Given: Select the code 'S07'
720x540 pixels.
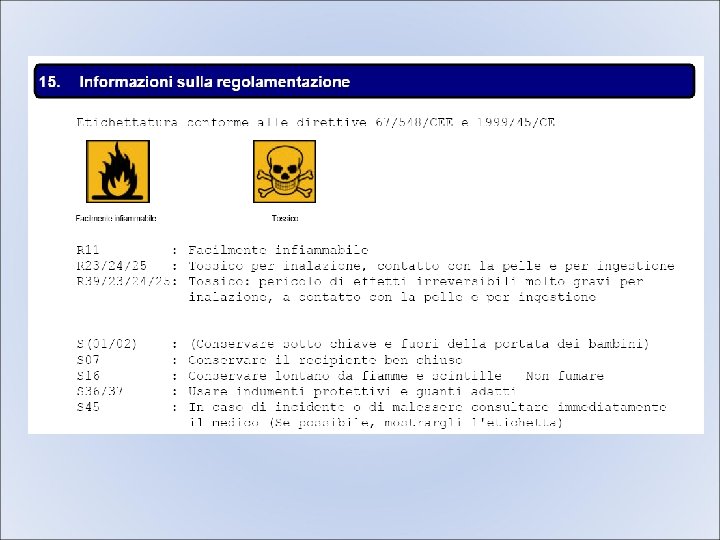Looking at the screenshot, I should point(88,360).
